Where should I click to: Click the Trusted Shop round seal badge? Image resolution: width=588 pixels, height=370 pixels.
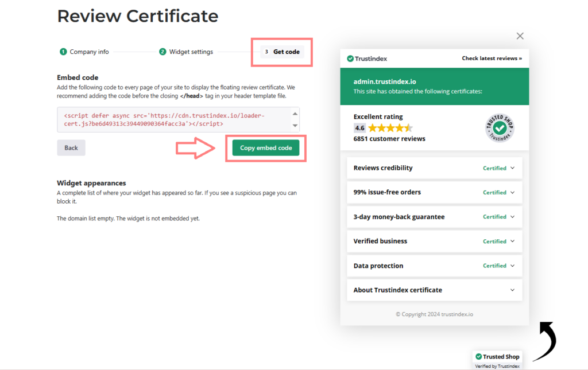(500, 128)
